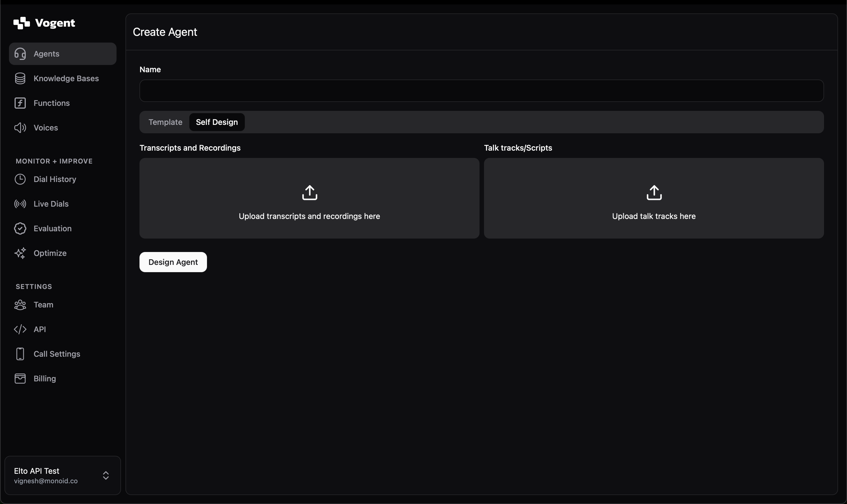Click upload icon for transcripts and recordings
847x504 pixels.
(310, 193)
